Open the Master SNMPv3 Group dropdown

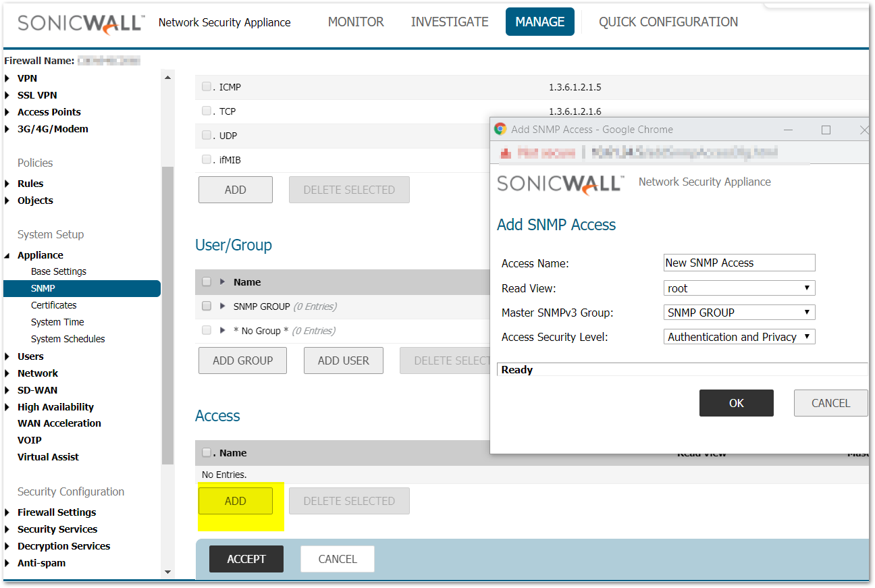739,313
